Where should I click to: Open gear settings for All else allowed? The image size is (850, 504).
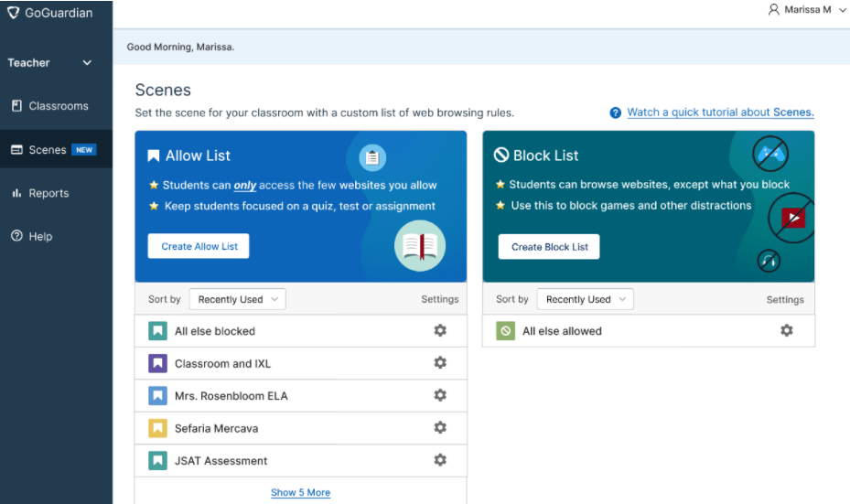[x=787, y=330]
